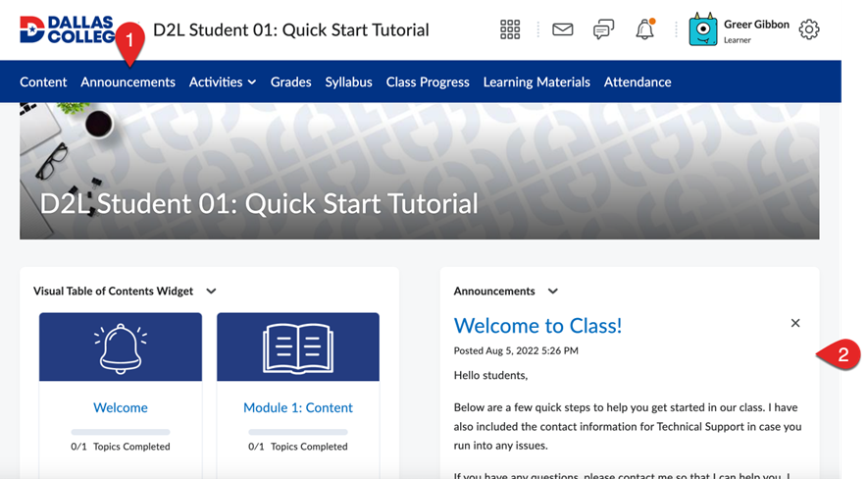Click the Visual Table of Contents Widget heading
This screenshot has height=479, width=868.
tap(114, 292)
